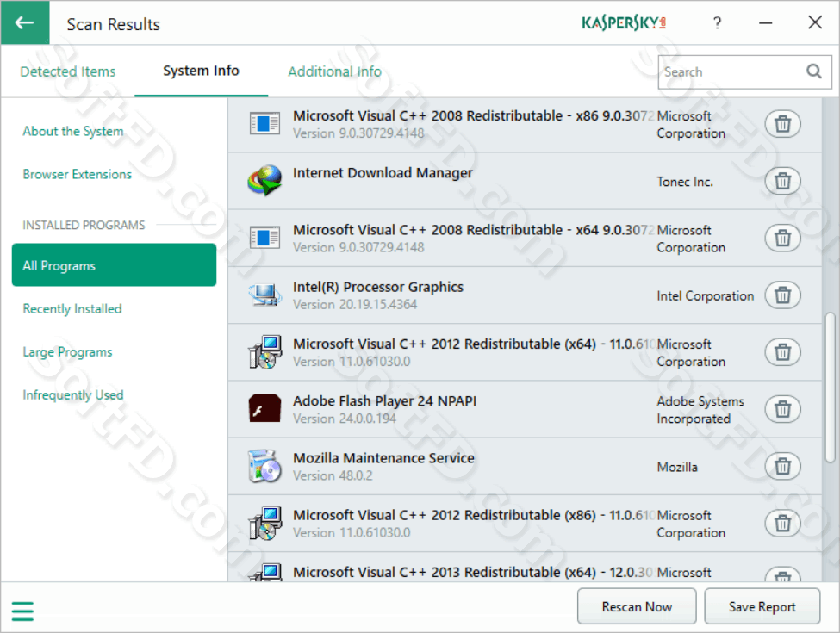Open the Additional Info tab
This screenshot has height=633, width=840.
[334, 71]
